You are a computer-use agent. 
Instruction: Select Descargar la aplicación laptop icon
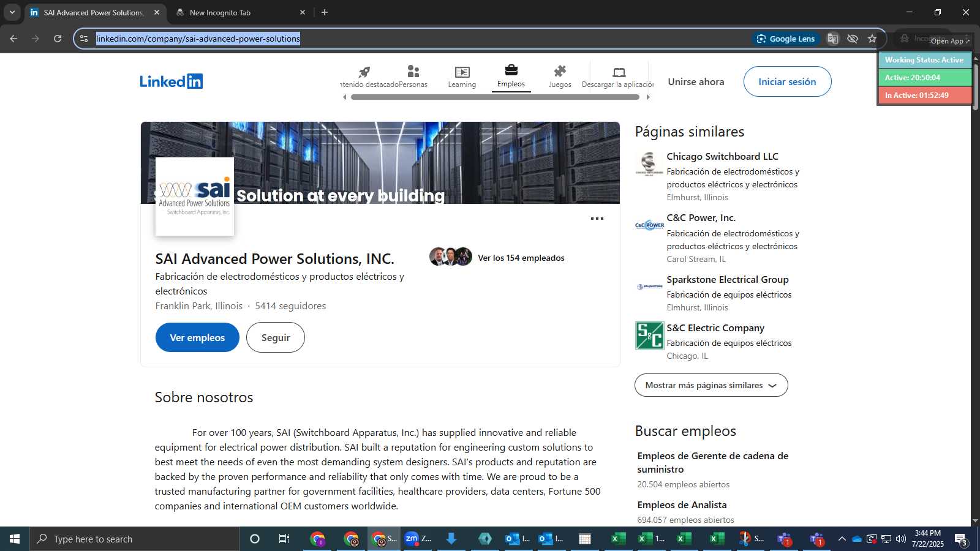[x=619, y=77]
